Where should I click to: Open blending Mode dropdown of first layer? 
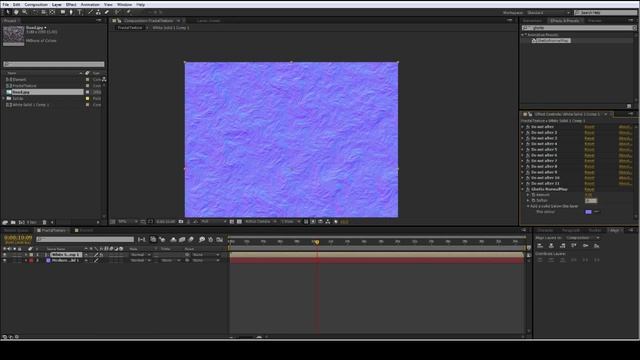(x=140, y=255)
